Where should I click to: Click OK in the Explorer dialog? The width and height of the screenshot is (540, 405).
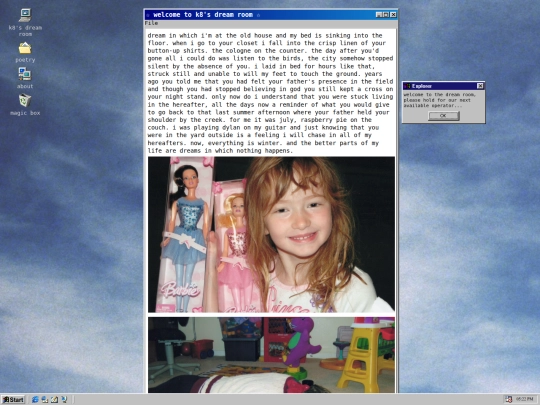pyautogui.click(x=443, y=116)
